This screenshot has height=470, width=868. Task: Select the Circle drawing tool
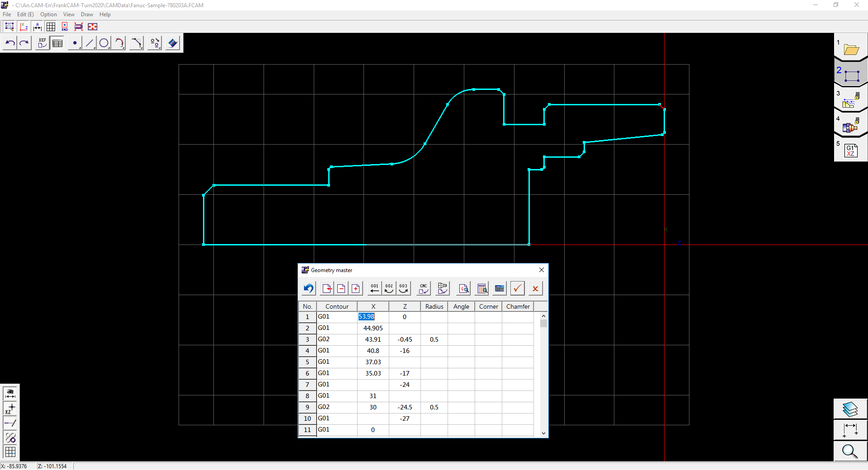coord(104,43)
